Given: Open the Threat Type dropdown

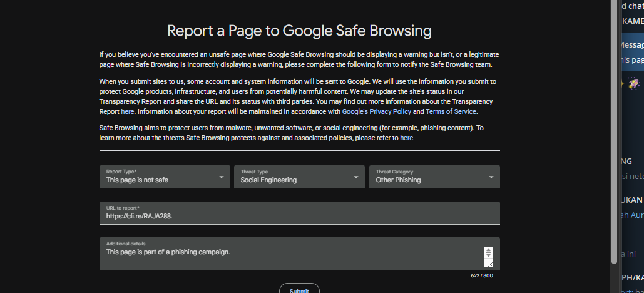Looking at the screenshot, I should tap(299, 177).
